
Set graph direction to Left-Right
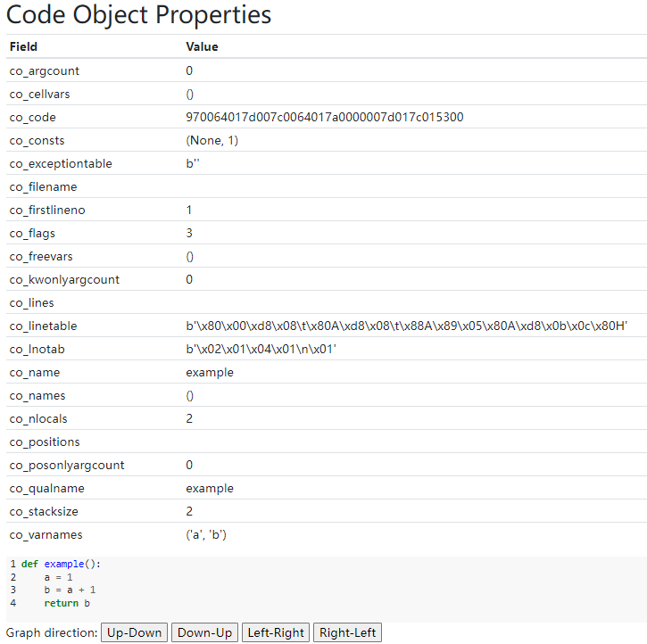(x=276, y=632)
